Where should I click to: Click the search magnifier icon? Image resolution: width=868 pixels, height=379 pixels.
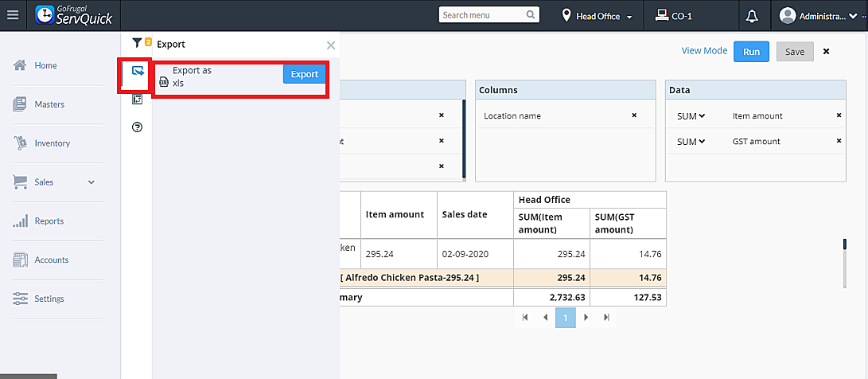(x=531, y=15)
